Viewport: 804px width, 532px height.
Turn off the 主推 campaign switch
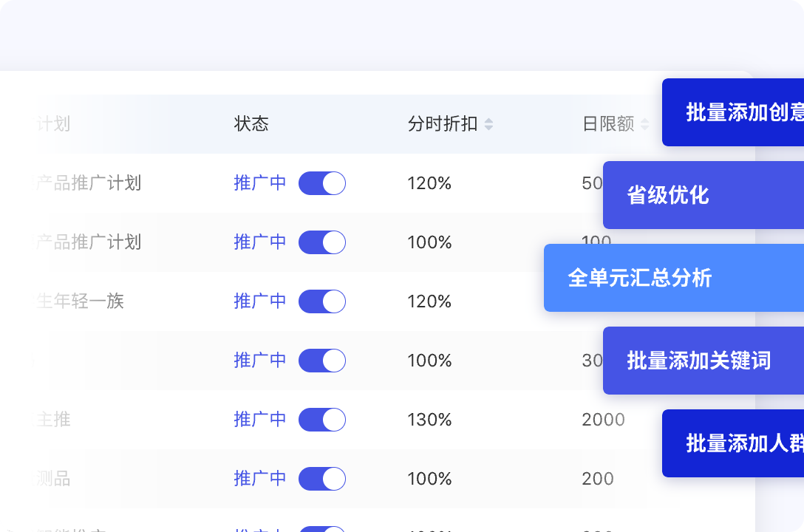click(x=322, y=420)
